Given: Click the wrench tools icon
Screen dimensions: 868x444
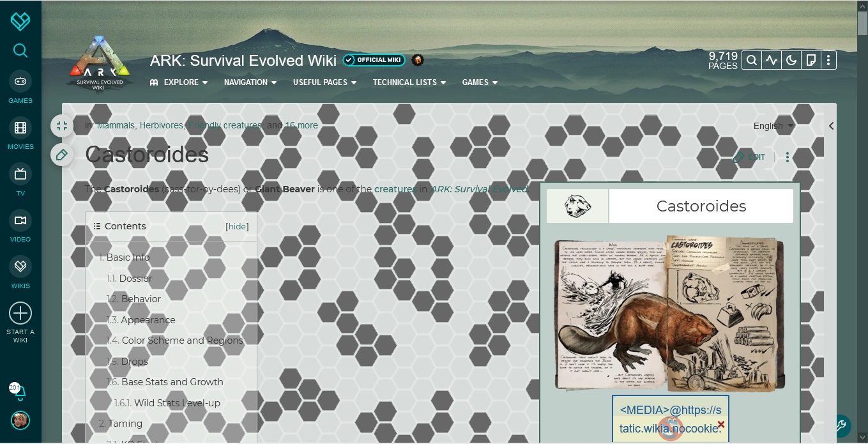Looking at the screenshot, I should pos(841,425).
